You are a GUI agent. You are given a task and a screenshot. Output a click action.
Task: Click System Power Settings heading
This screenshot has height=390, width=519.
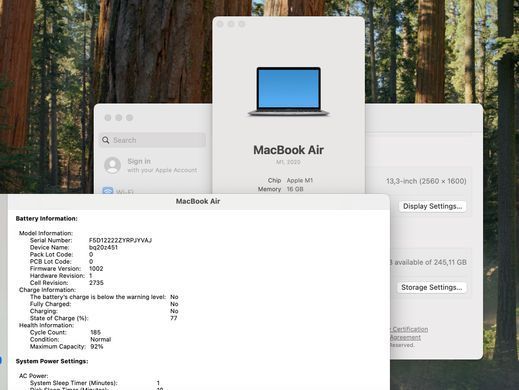[x=52, y=361]
